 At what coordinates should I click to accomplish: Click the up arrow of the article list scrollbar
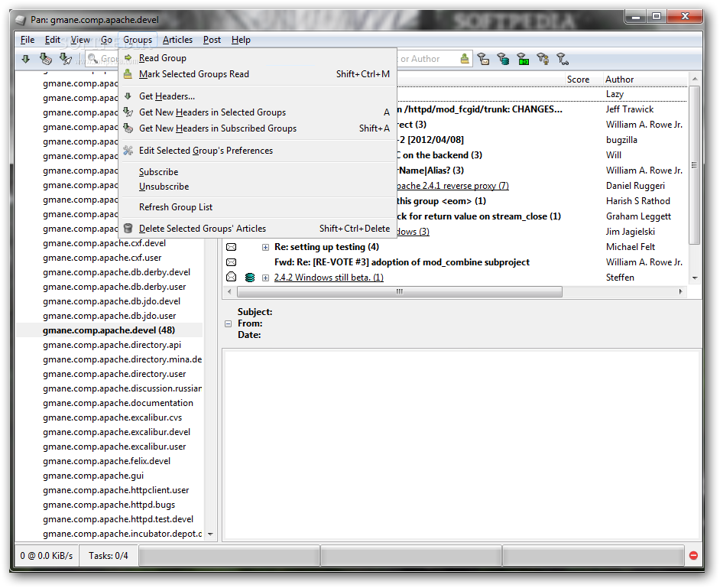click(x=695, y=79)
